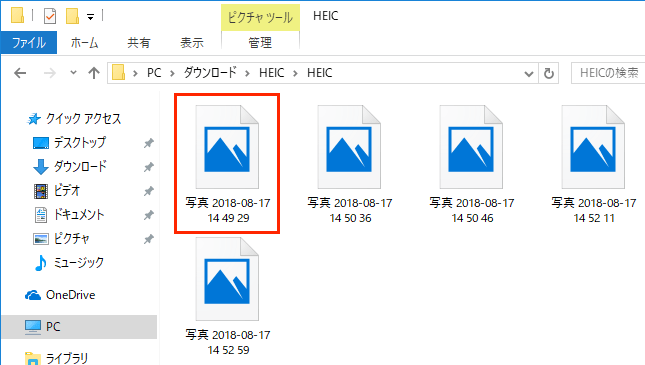
Task: Go forward with the right arrow button
Action: coord(50,73)
